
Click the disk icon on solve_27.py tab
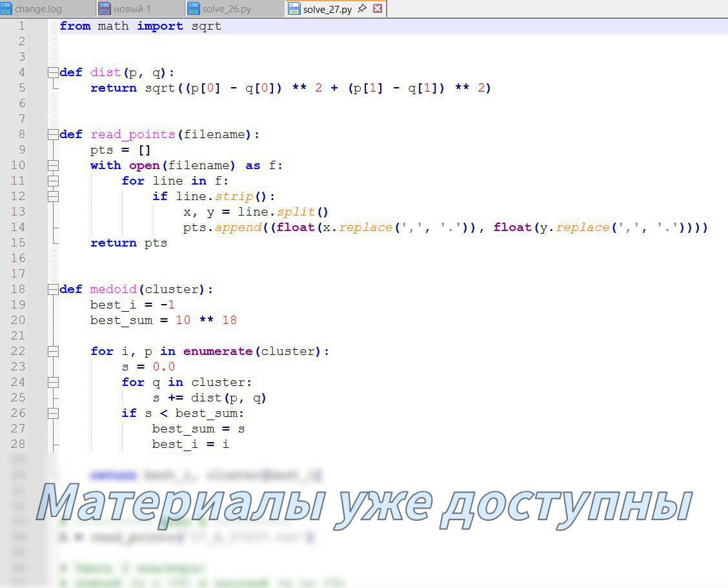[294, 9]
